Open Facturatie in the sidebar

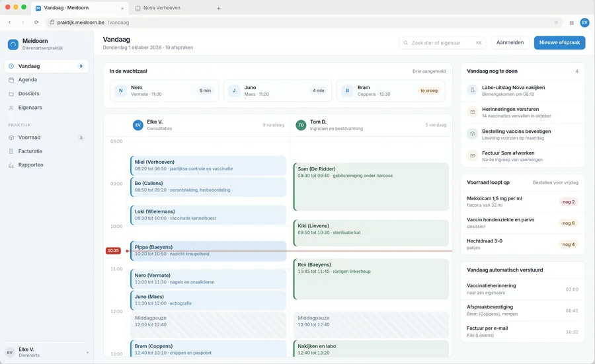[47, 151]
